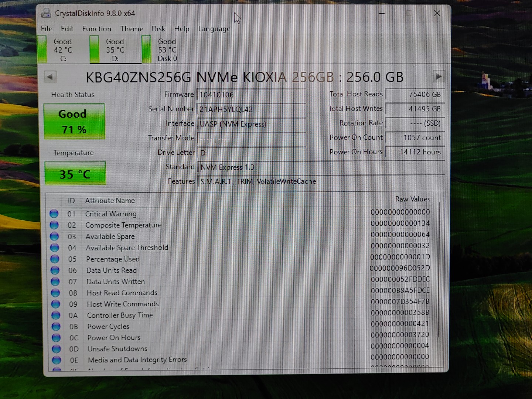Open the Theme menu

click(x=132, y=28)
